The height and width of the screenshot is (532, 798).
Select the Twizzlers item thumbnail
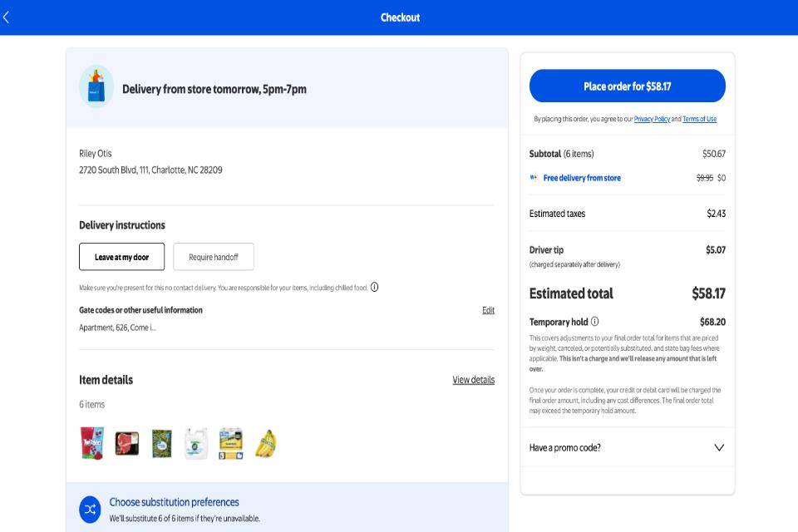tap(91, 442)
